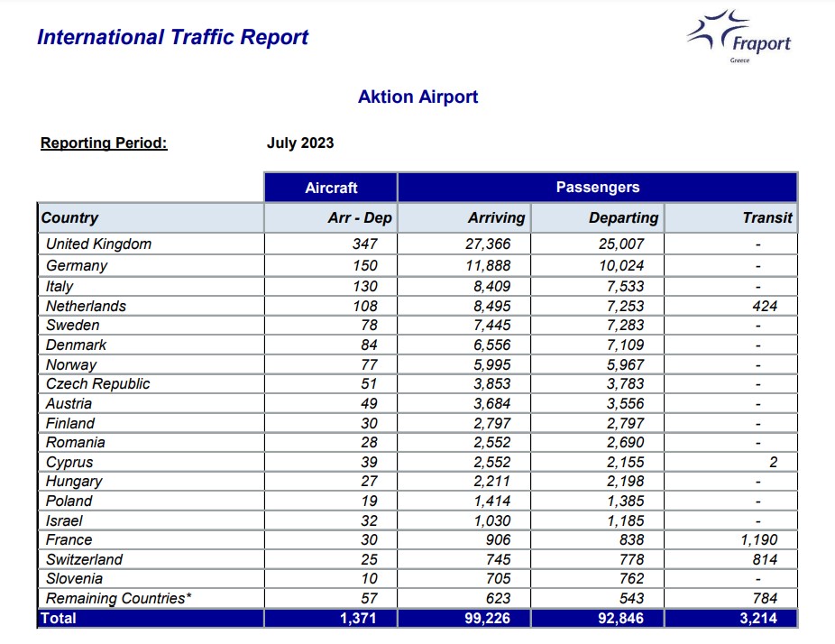The image size is (835, 644).
Task: Select the France row label
Action: click(69, 539)
